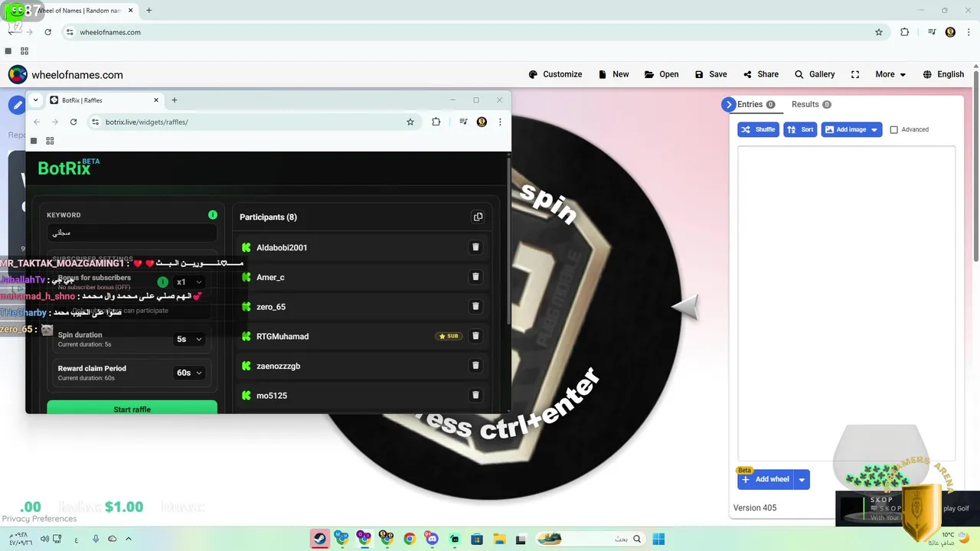Delete zero_65 from participants list
This screenshot has height=551, width=980.
pos(475,306)
